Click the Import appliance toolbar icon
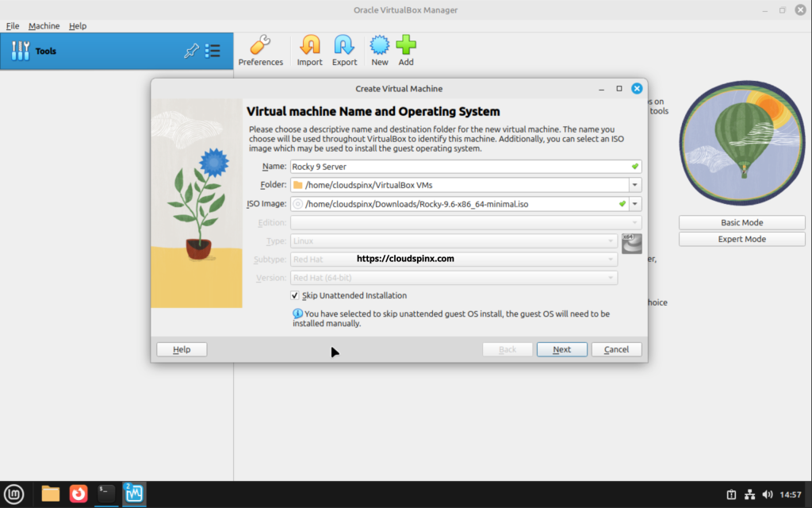812x508 pixels. tap(309, 49)
